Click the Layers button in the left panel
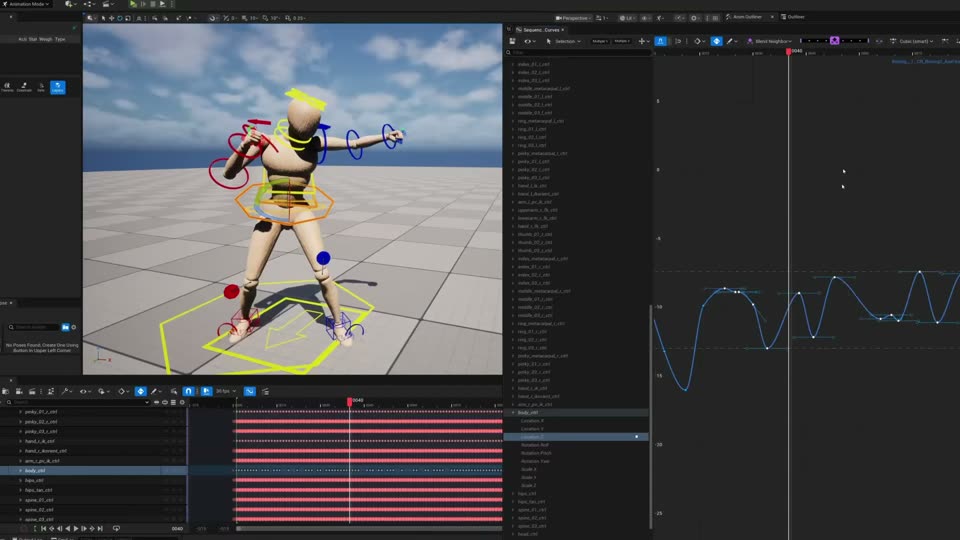Viewport: 960px width, 540px height. 58,88
